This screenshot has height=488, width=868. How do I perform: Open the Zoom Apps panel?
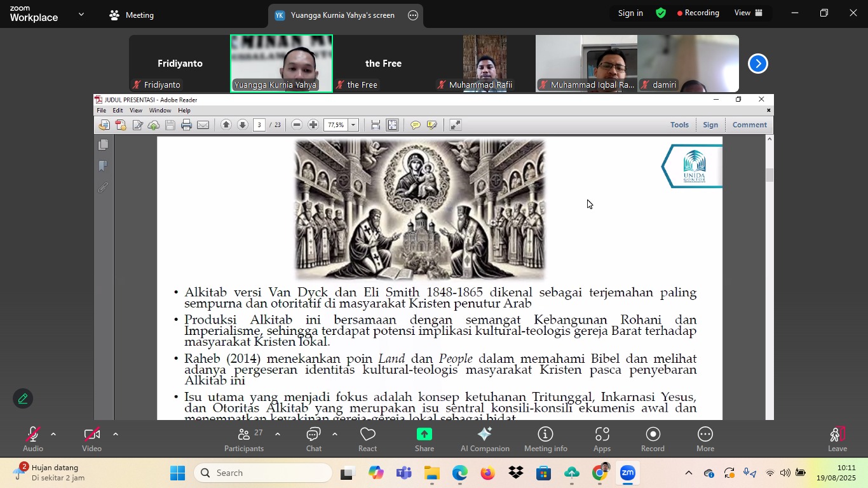602,439
